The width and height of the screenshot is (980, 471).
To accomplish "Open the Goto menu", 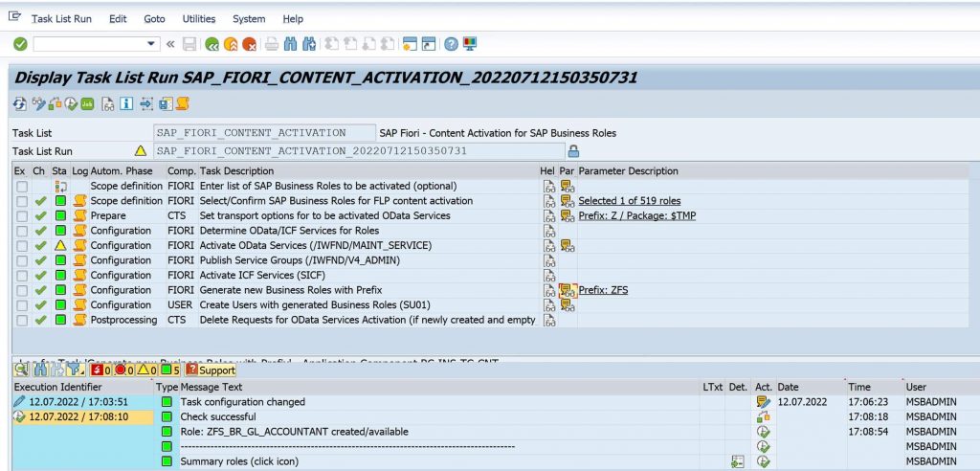I will click(x=154, y=19).
